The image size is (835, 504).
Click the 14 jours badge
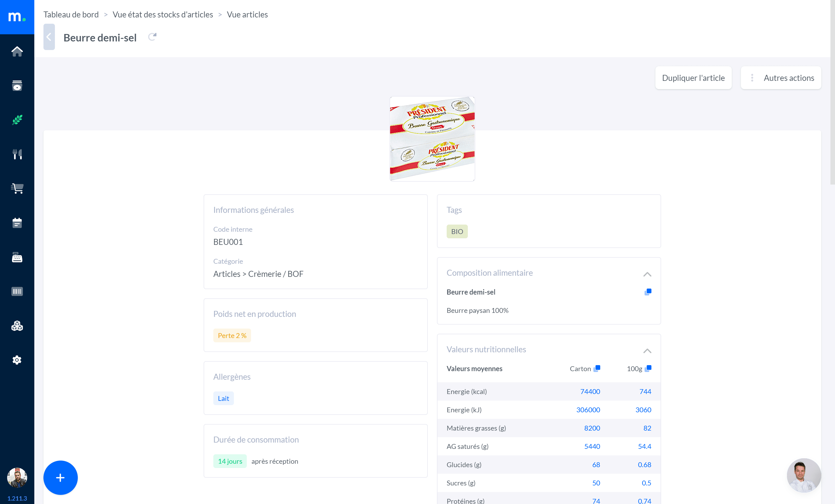point(230,461)
